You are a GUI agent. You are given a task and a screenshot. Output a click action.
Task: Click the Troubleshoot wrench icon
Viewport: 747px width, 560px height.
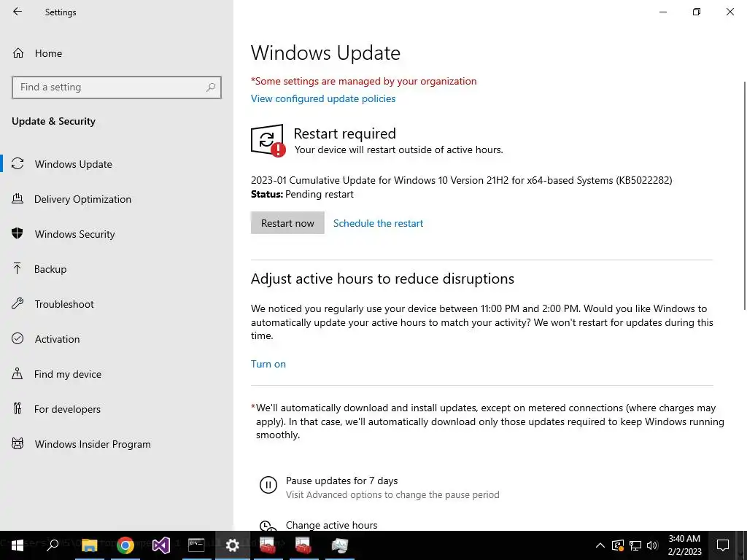(18, 304)
